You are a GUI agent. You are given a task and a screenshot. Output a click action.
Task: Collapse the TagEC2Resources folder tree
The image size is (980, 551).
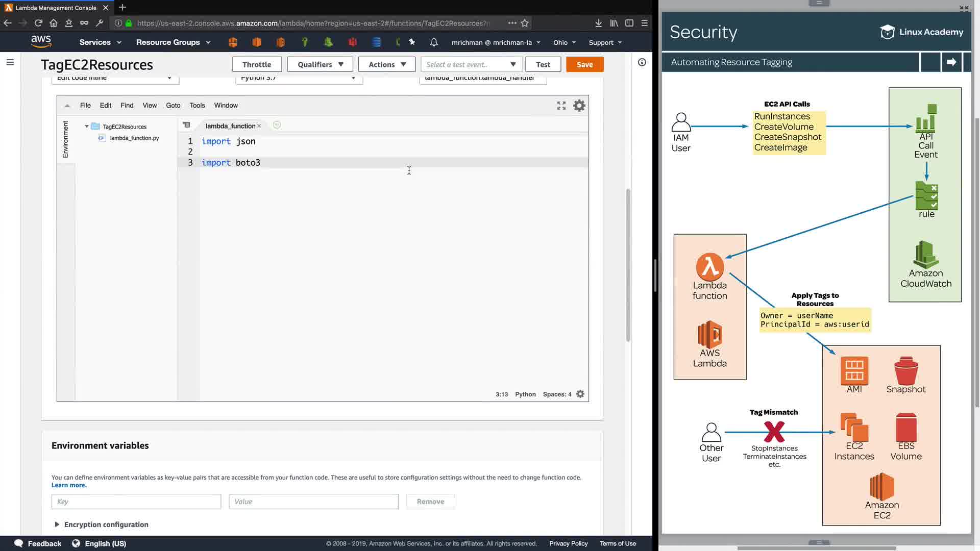tap(87, 127)
